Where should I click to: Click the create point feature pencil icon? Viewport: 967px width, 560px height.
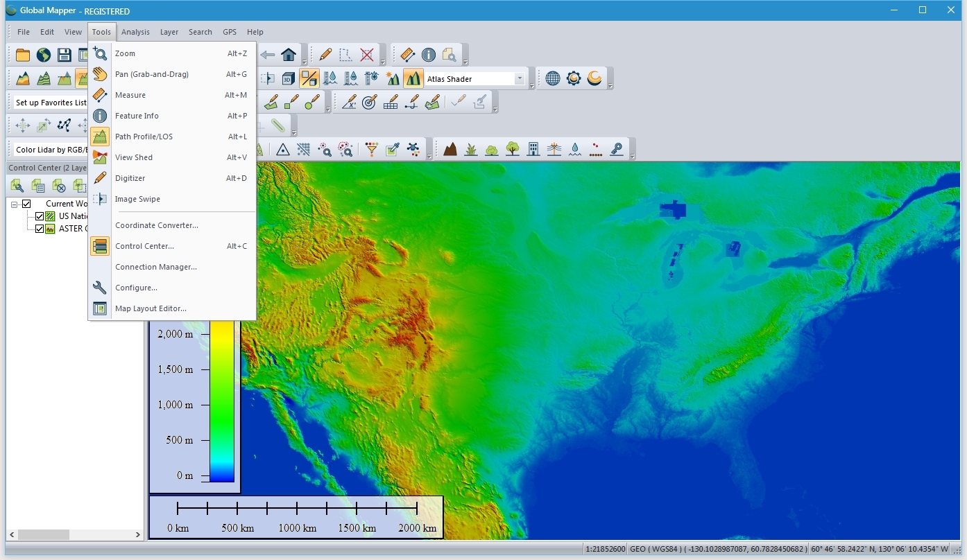click(x=313, y=102)
